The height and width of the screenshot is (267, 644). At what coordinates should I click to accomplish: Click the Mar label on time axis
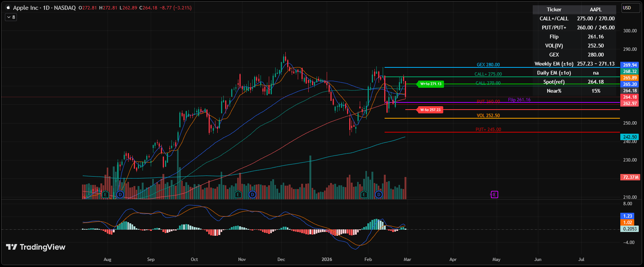click(408, 259)
